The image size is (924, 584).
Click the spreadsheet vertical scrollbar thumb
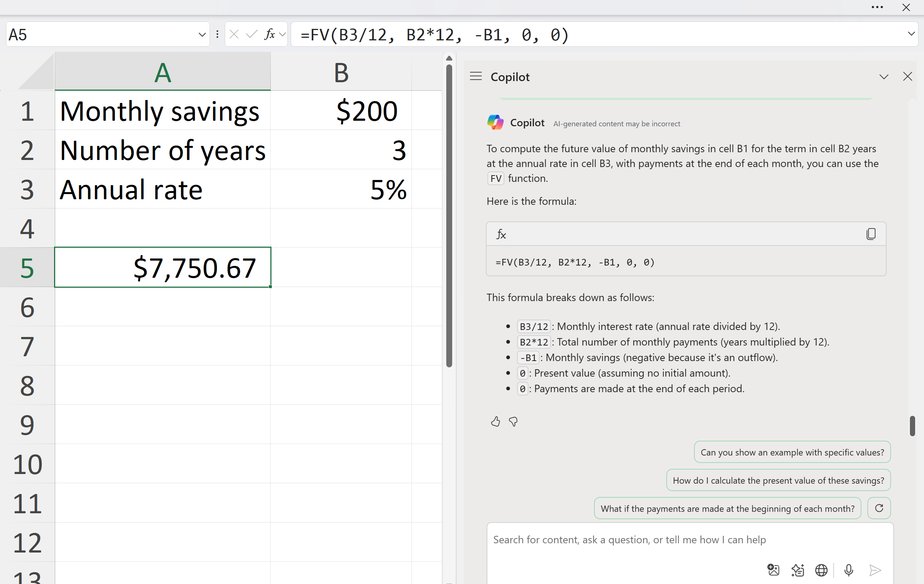tap(449, 215)
